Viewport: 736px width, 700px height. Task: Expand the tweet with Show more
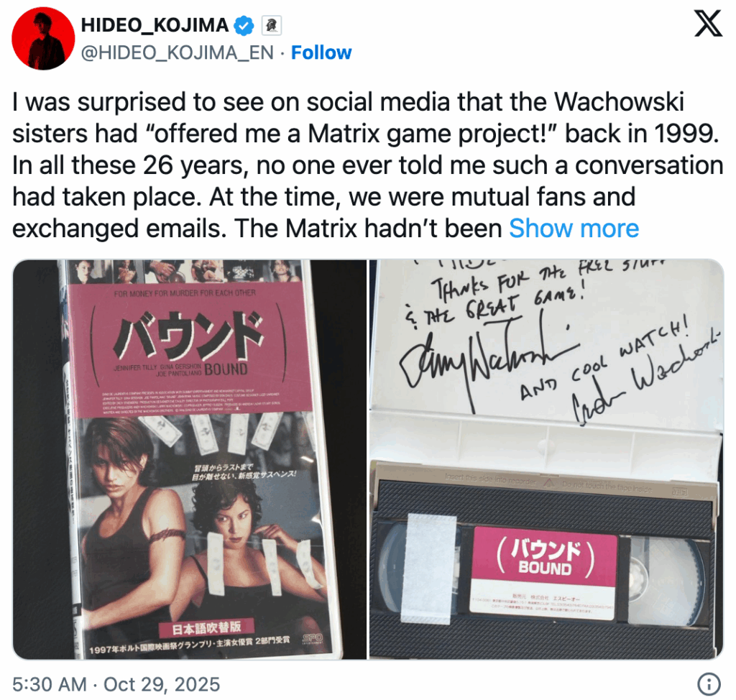(x=574, y=229)
